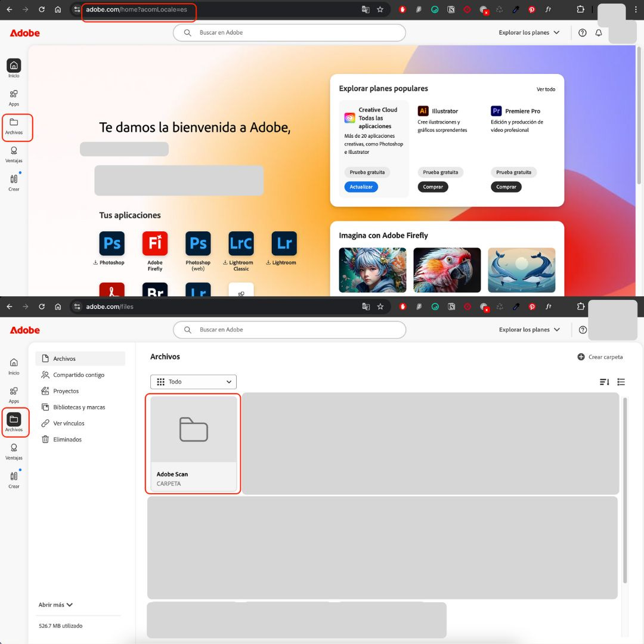
Task: Reload the adobe.com/home page
Action: pos(42,9)
